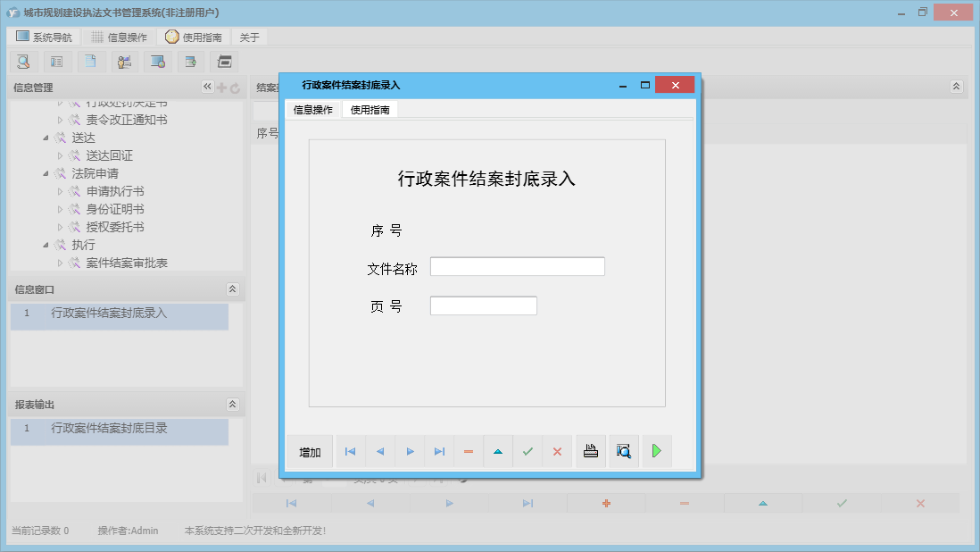The width and height of the screenshot is (980, 552).
Task: Click the red X cancel icon in dialog
Action: (x=557, y=451)
